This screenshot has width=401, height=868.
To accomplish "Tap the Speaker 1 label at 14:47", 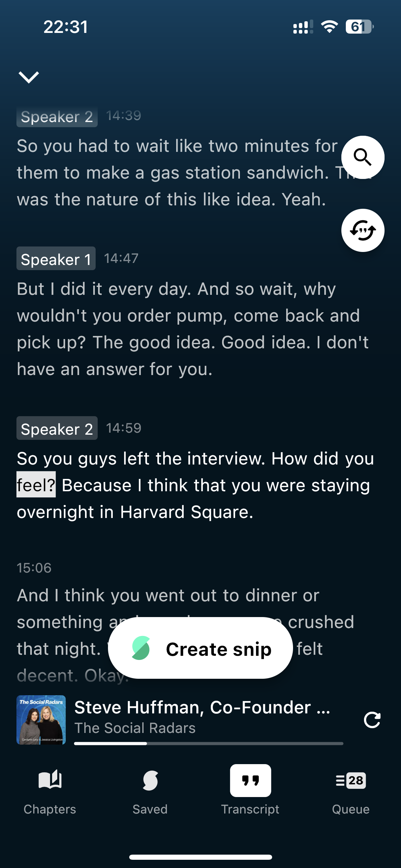I will 56,258.
